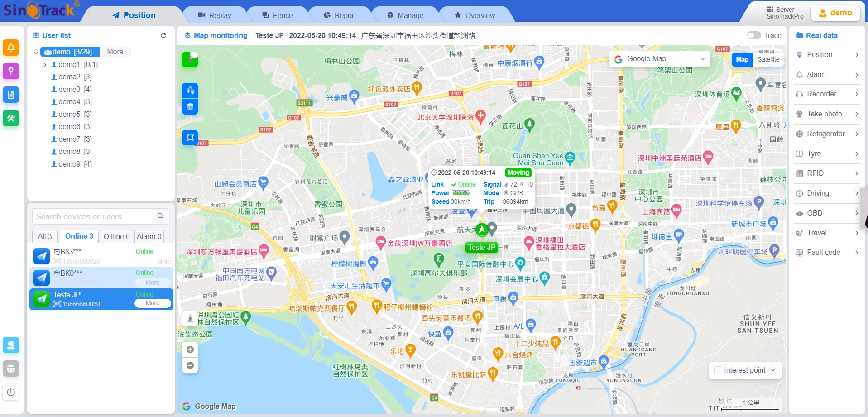The image size is (868, 417).
Task: Click More next to demo user
Action: tap(115, 52)
